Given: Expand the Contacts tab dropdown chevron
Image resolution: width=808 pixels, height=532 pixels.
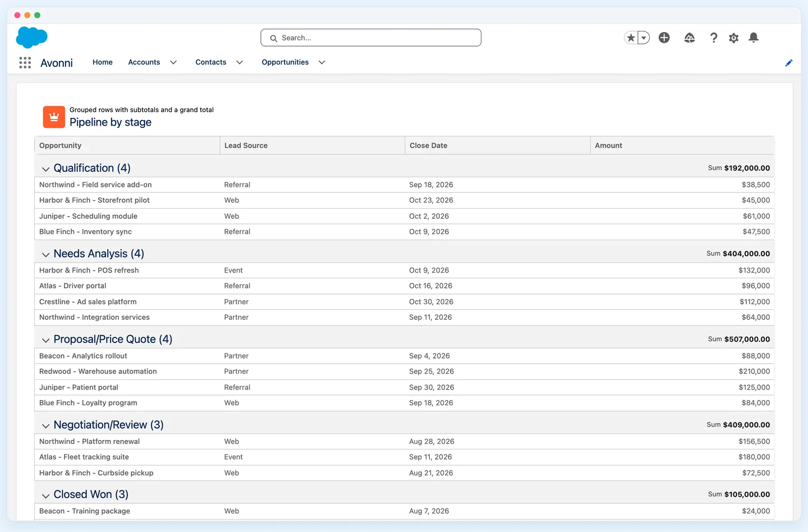Looking at the screenshot, I should pos(240,62).
